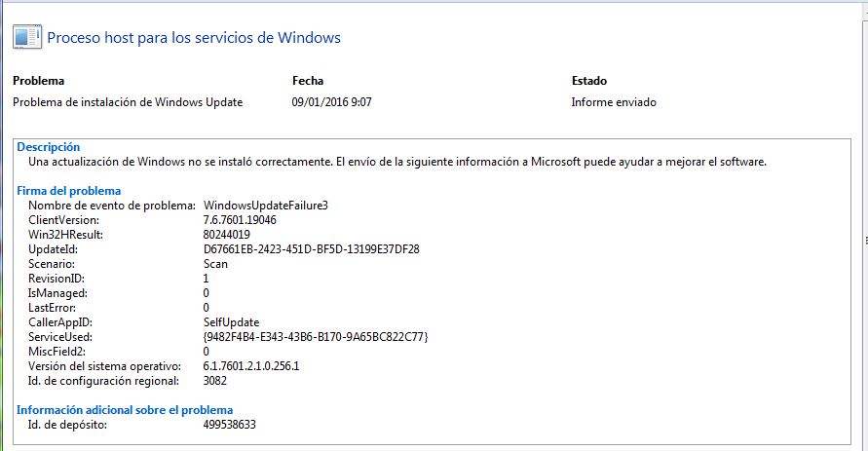
Task: Click the 'Informe enviado' status text
Action: pos(614,102)
